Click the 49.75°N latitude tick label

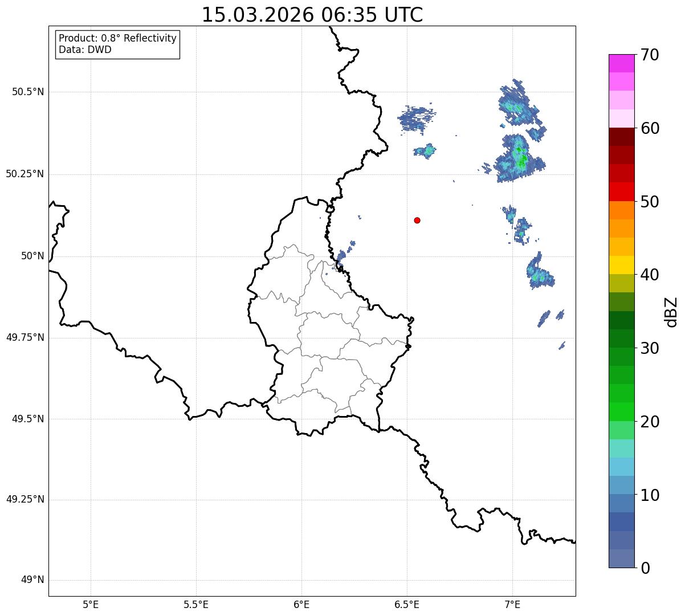click(25, 337)
